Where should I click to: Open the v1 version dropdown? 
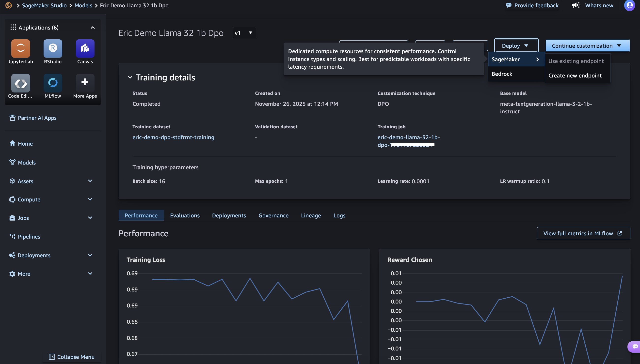(x=244, y=33)
